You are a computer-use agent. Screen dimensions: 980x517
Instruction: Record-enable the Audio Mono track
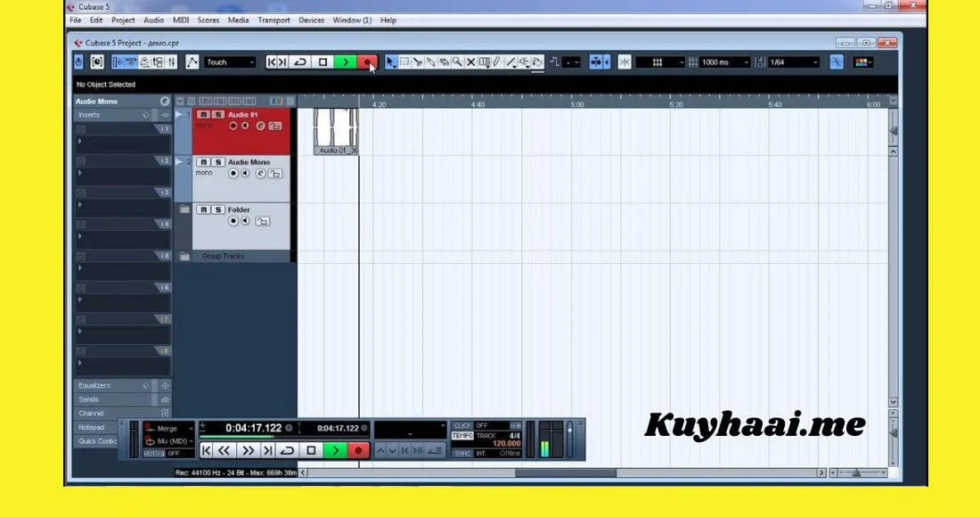click(x=233, y=173)
